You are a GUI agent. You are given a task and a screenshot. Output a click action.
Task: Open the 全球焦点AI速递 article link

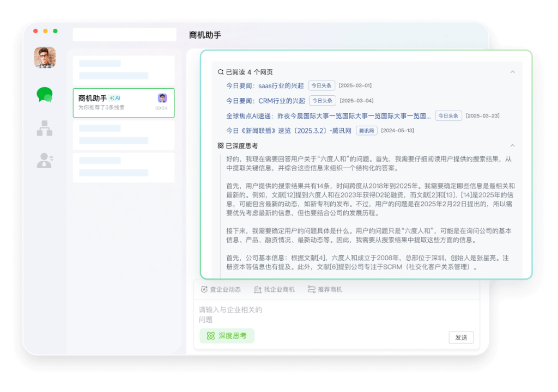(328, 116)
